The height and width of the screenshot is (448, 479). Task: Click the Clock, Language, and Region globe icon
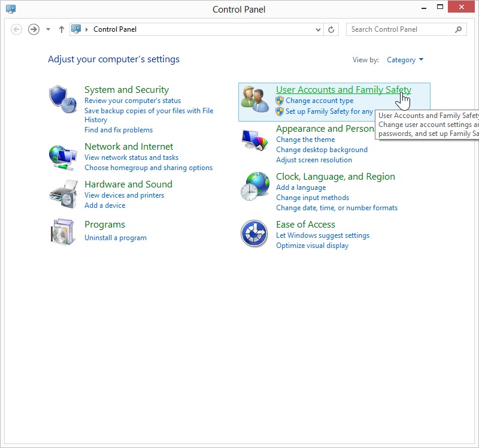[255, 186]
